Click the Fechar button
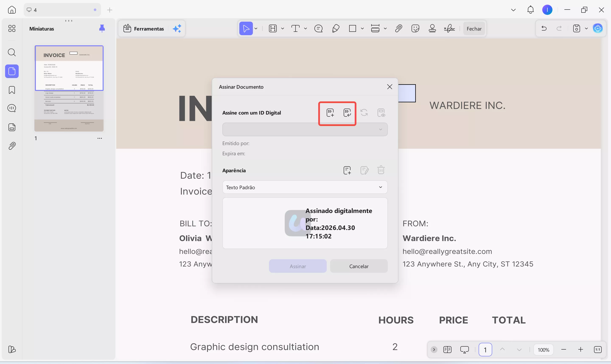This screenshot has height=364, width=611. click(x=474, y=28)
